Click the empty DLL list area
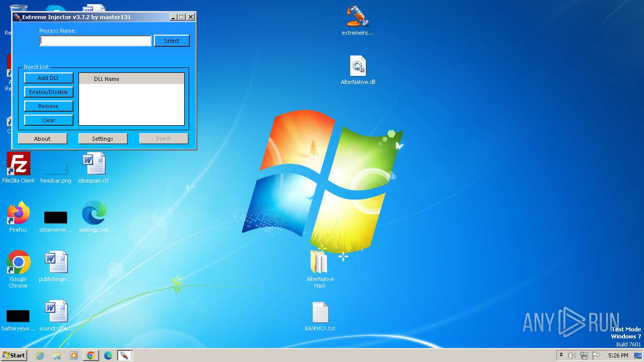644x362 pixels. pyautogui.click(x=131, y=104)
